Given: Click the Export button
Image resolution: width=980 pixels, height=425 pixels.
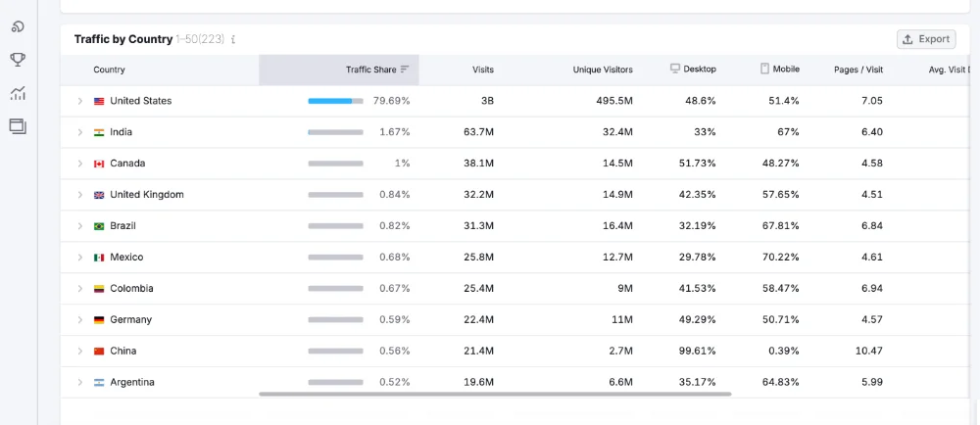Looking at the screenshot, I should 926,39.
